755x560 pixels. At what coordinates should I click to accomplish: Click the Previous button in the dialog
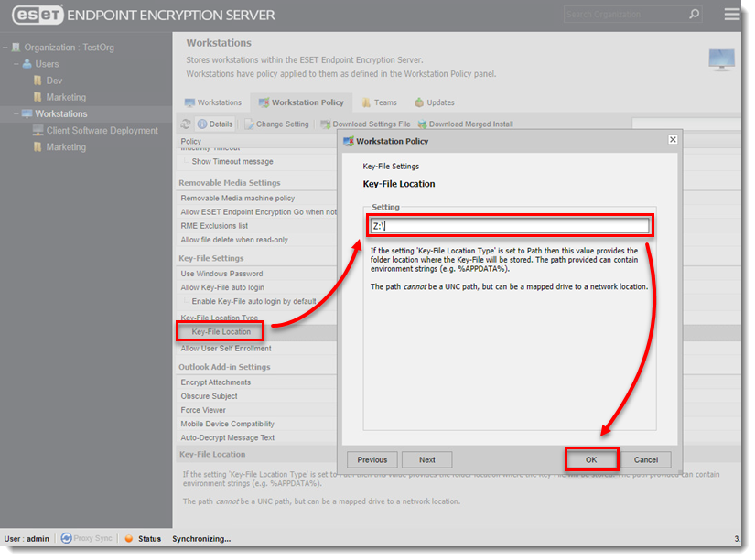[372, 459]
